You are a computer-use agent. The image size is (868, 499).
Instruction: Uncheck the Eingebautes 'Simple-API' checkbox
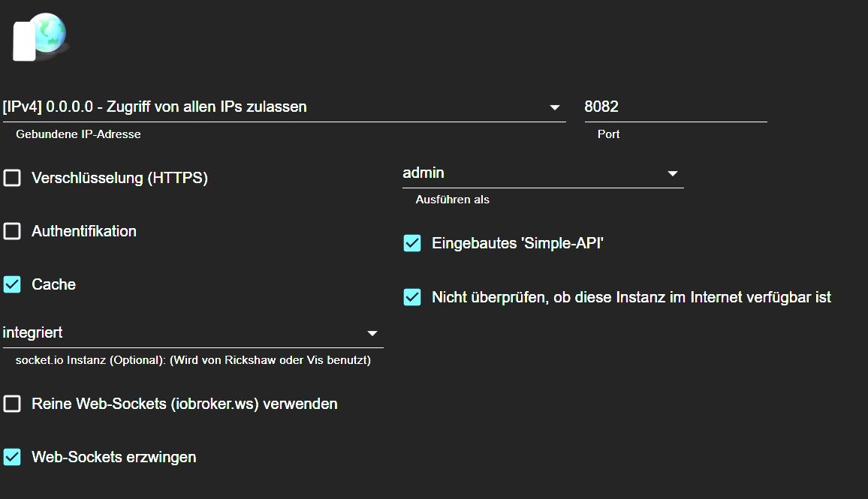[x=412, y=243]
